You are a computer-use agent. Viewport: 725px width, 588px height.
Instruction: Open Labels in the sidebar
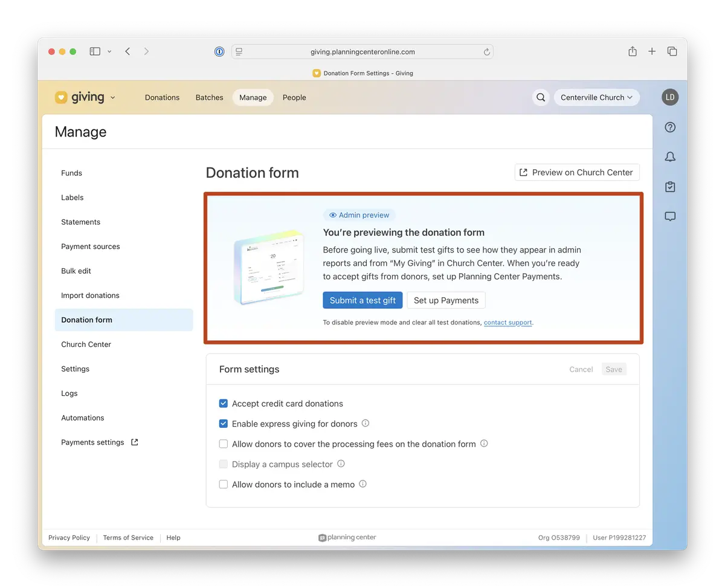[124, 198]
